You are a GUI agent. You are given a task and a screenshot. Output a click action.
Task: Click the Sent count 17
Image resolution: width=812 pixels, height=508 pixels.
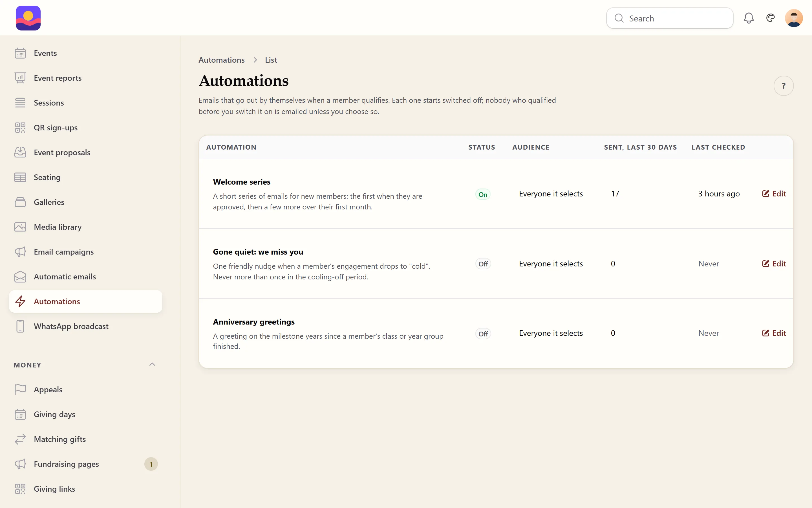615,194
